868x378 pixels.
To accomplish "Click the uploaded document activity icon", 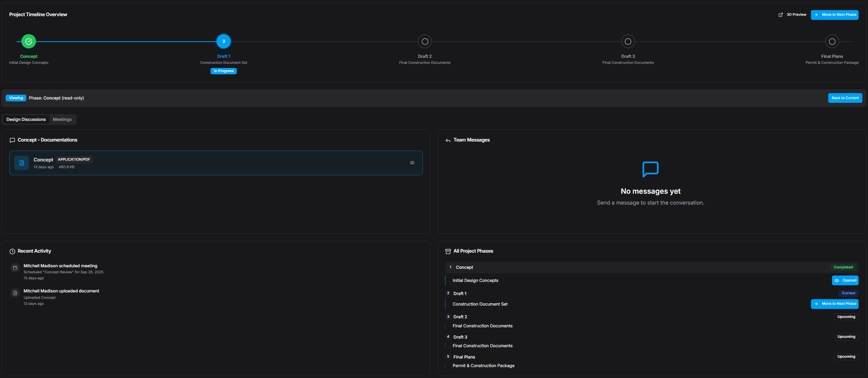I will [x=15, y=293].
